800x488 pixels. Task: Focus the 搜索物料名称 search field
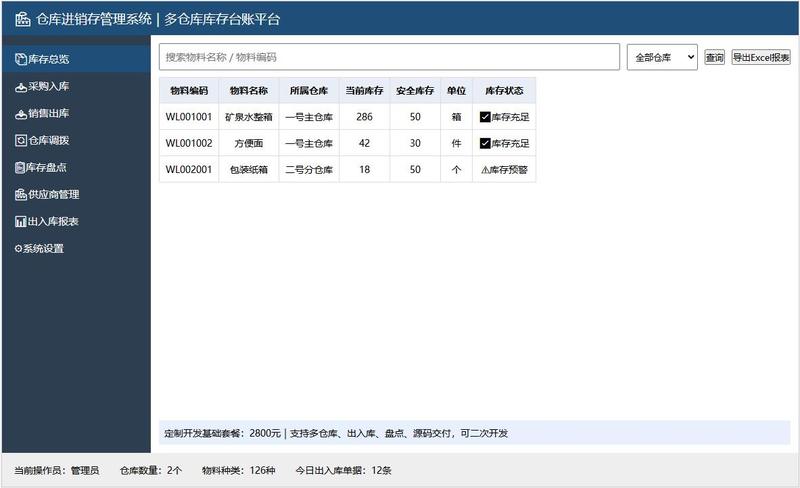point(389,57)
